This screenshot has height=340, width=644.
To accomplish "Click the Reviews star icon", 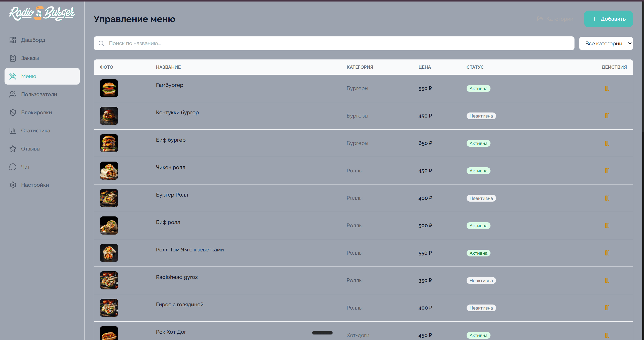I will 13,149.
